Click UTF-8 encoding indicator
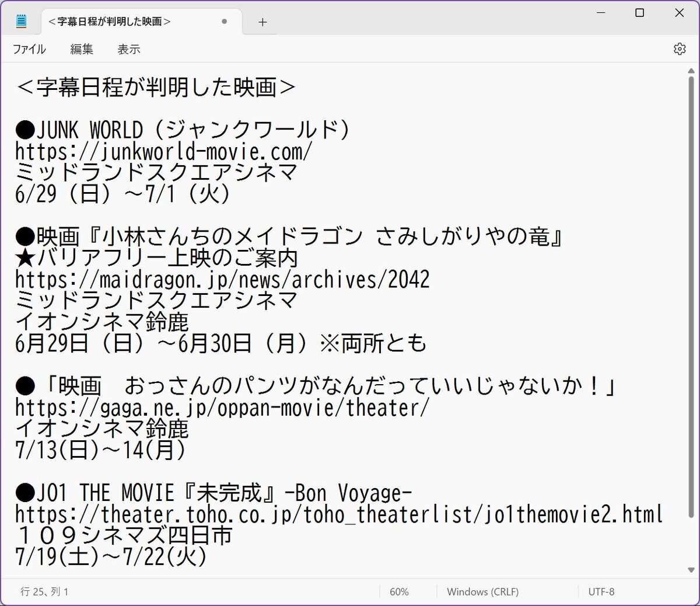700x606 pixels. [601, 591]
